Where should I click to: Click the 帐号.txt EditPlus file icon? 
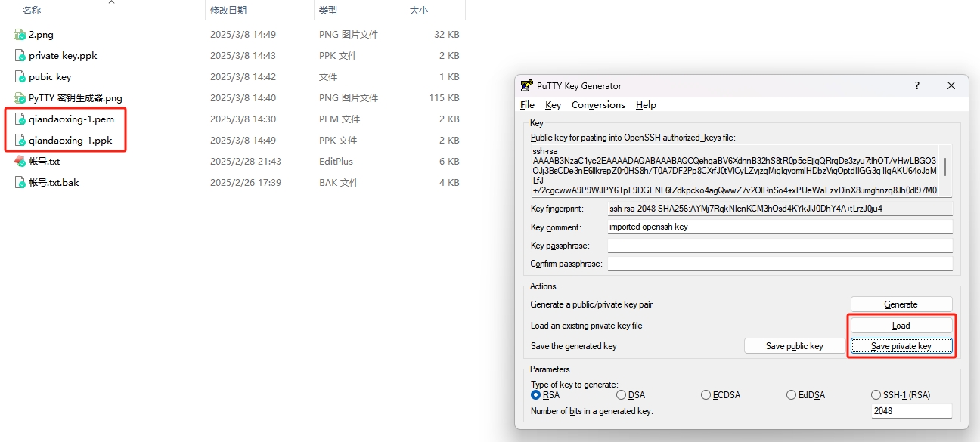(20, 162)
